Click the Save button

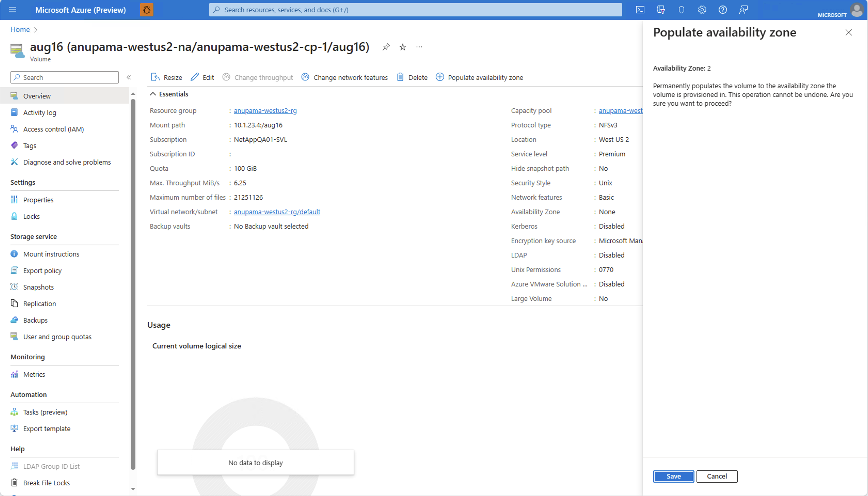click(673, 476)
